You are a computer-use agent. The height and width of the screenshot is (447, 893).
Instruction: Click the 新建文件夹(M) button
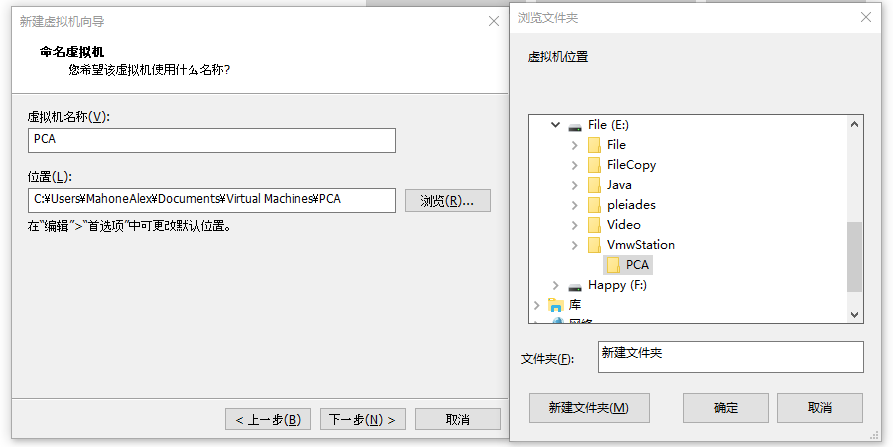click(589, 408)
